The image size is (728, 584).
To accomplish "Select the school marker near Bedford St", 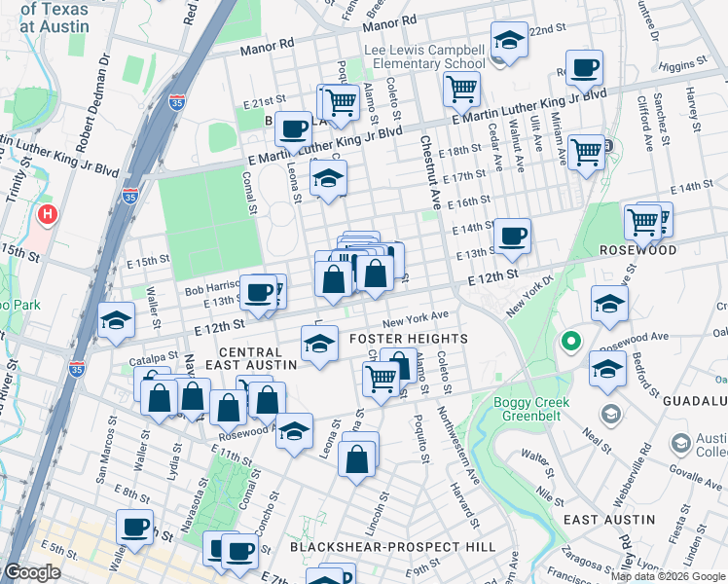I will tap(607, 370).
